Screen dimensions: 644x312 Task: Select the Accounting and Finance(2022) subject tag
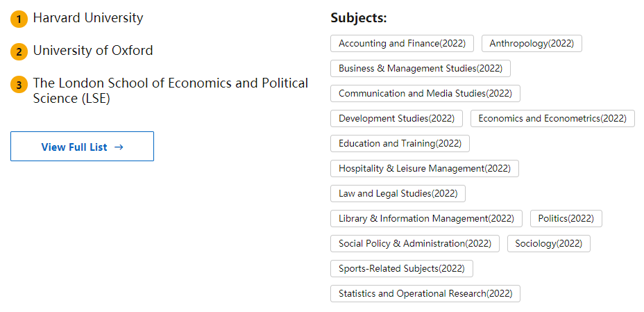[x=402, y=43]
